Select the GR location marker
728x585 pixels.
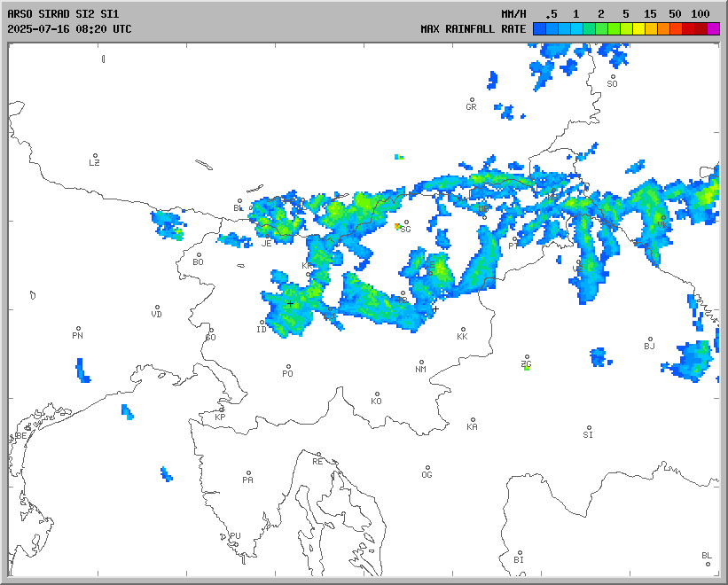tap(472, 100)
